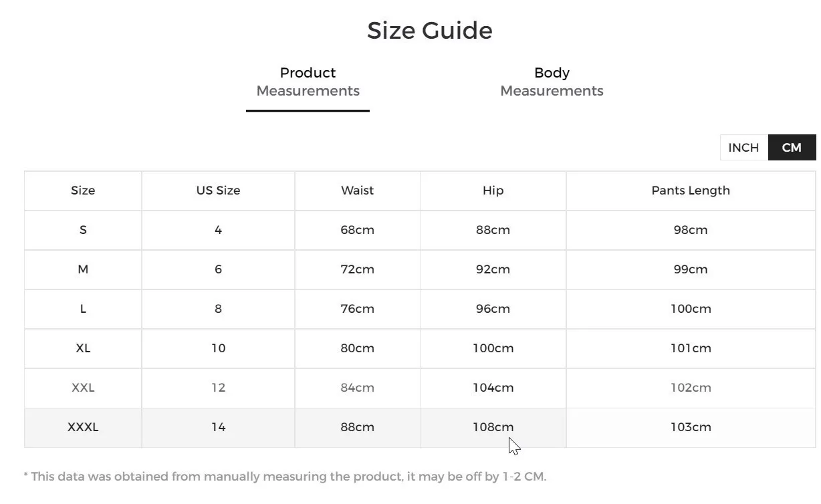Viewport: 821px width, 504px height.
Task: Open the Body Measurements tab
Action: click(552, 82)
